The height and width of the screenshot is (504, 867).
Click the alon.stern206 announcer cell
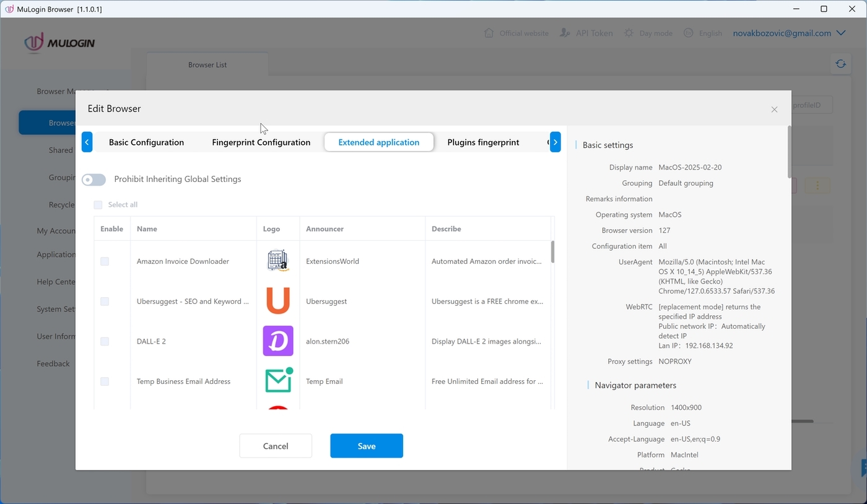tap(328, 341)
